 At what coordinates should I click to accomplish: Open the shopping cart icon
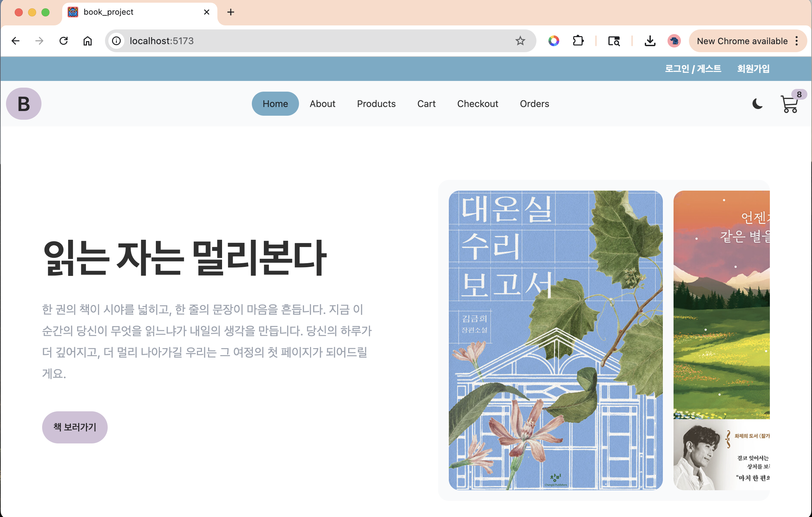click(789, 104)
